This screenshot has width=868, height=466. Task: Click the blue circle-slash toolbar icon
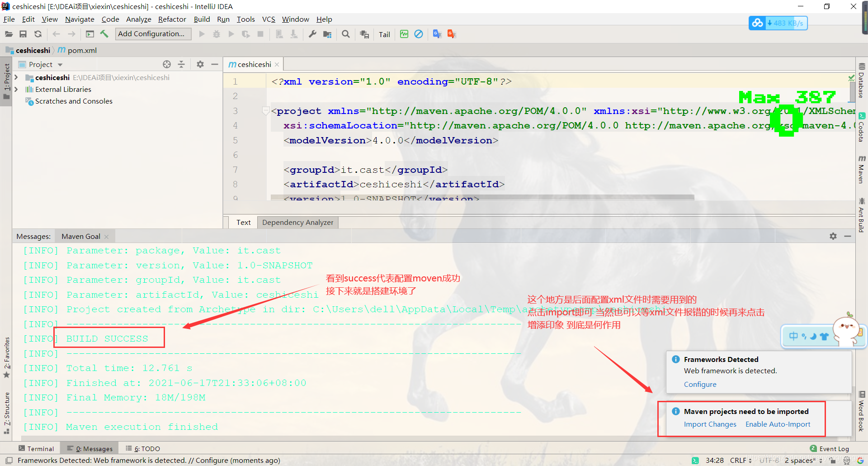click(419, 34)
